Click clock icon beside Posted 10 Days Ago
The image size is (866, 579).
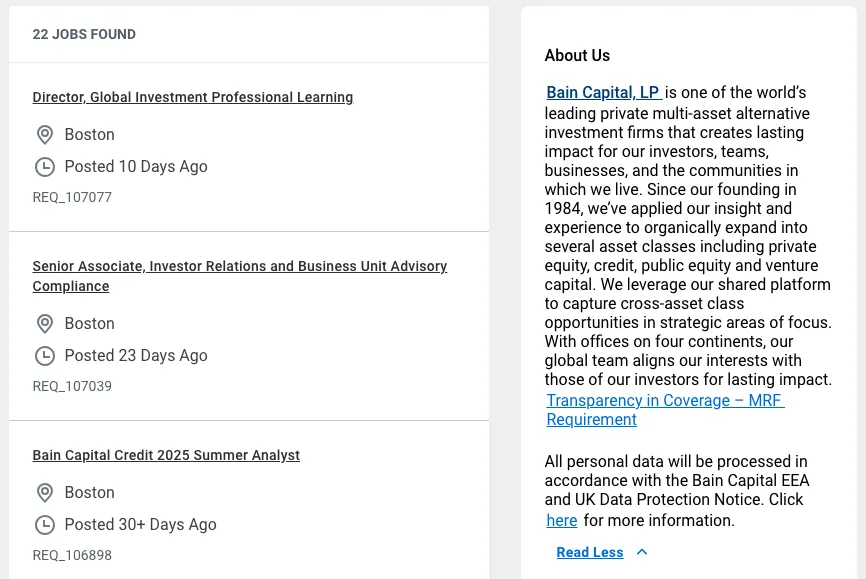click(45, 167)
